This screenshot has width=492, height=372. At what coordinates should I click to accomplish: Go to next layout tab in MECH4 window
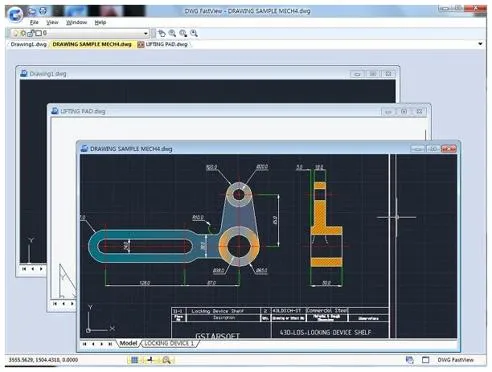[x=102, y=344]
